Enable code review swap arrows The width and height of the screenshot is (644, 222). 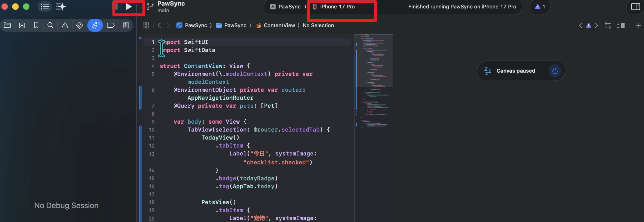(x=608, y=25)
